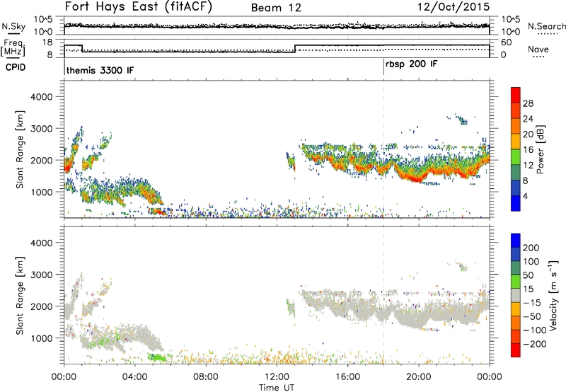
Task: Click the 'CPID' label
Action: point(16,67)
